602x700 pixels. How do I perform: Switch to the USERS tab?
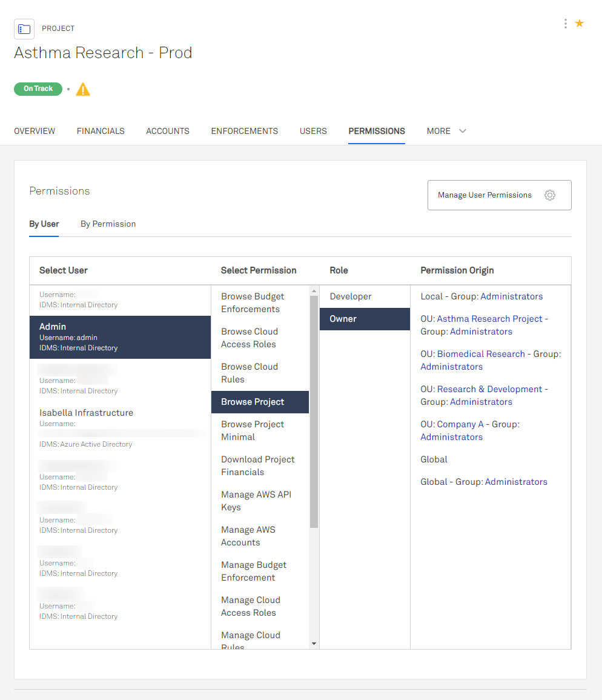click(x=313, y=131)
